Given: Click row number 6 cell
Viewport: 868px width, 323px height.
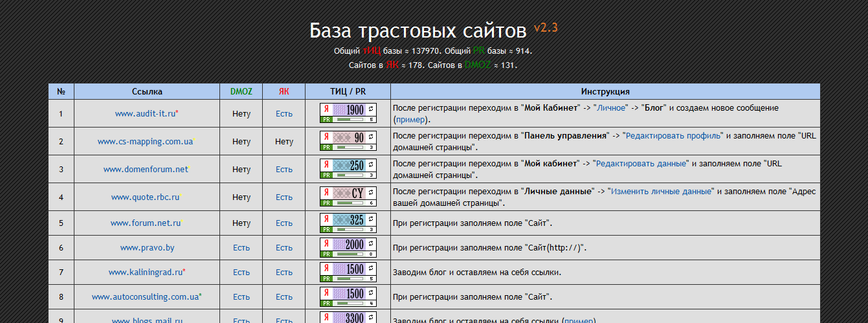Looking at the screenshot, I should pyautogui.click(x=61, y=247).
